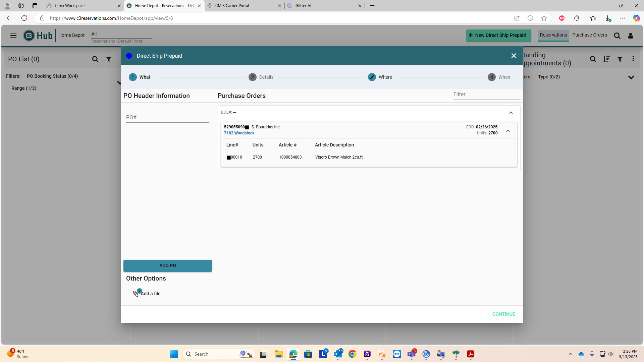Open browser settings ellipsis menu
644x362 pixels.
(x=623, y=18)
